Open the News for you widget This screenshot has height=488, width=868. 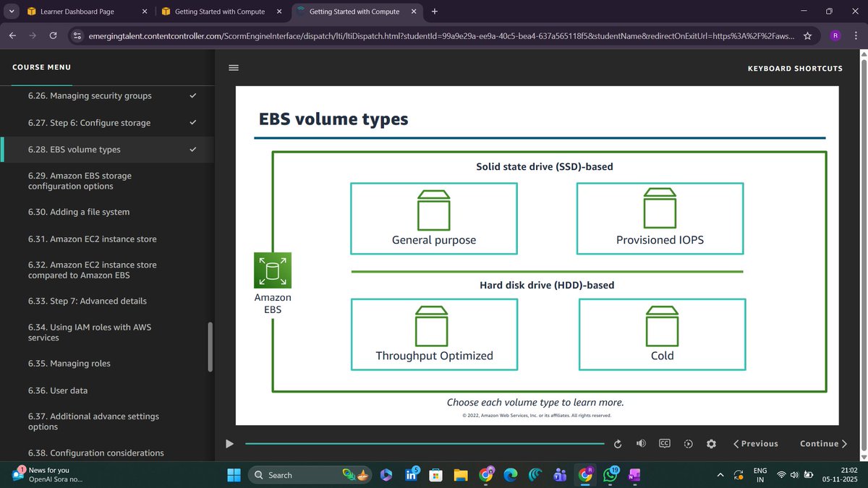pyautogui.click(x=48, y=474)
